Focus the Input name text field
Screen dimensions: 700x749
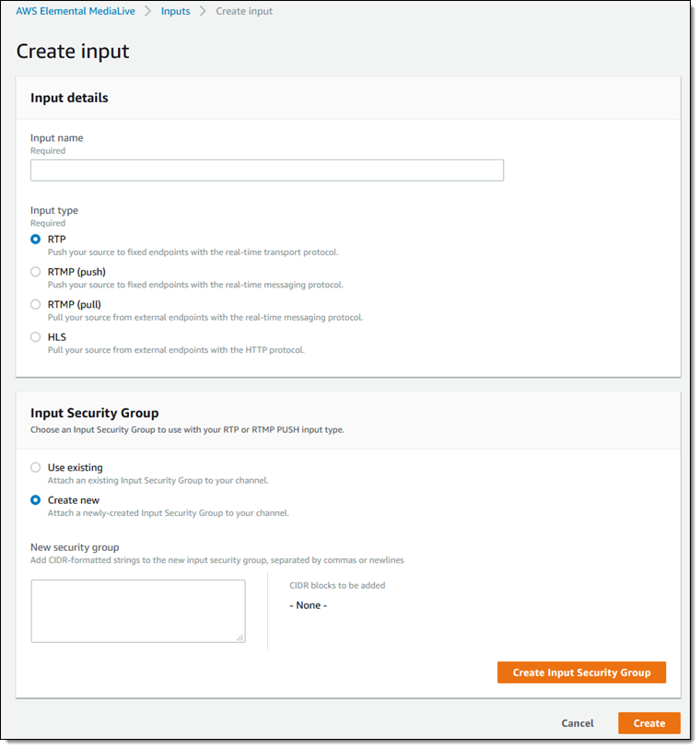[267, 170]
